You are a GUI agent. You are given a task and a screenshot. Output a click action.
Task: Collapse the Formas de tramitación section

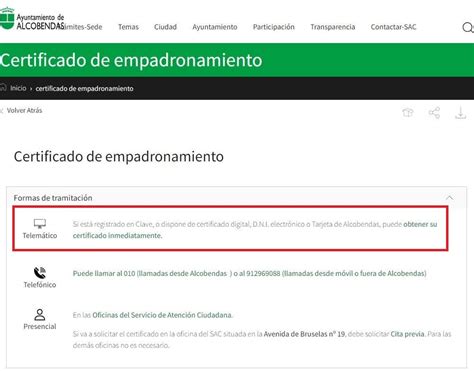tap(449, 198)
